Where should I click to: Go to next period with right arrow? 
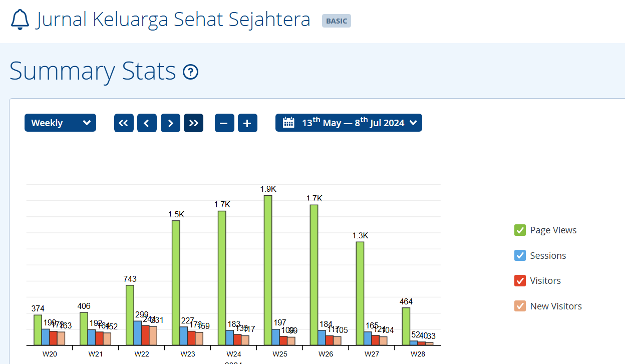(170, 123)
